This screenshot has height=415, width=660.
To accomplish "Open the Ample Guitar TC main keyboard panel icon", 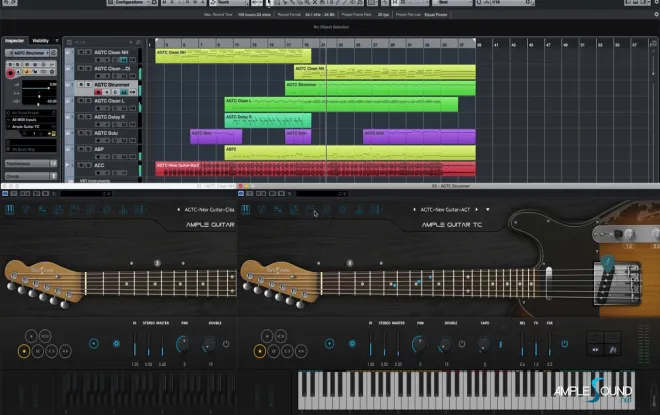I will coord(245,210).
